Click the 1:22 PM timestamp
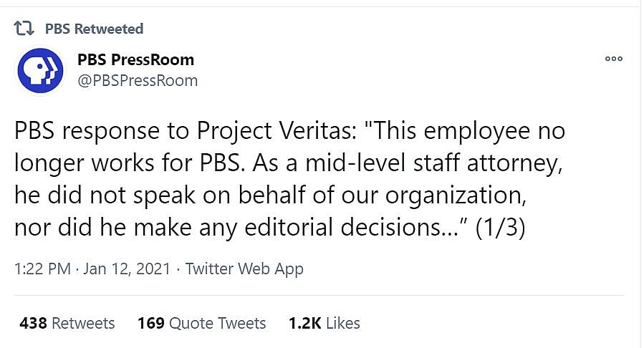The height and width of the screenshot is (348, 644). 42,269
